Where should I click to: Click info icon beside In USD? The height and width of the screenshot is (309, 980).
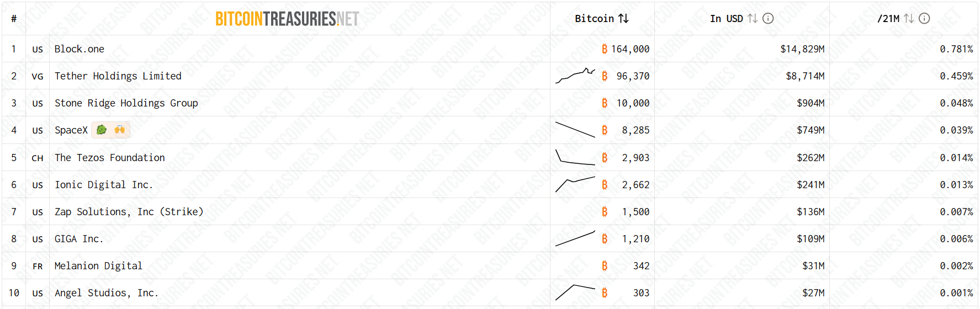[768, 19]
